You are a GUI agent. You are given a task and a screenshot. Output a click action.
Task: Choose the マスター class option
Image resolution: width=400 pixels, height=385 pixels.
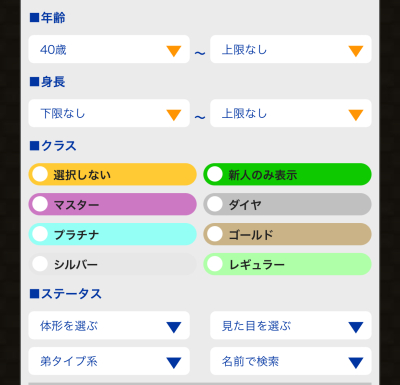[x=112, y=204]
